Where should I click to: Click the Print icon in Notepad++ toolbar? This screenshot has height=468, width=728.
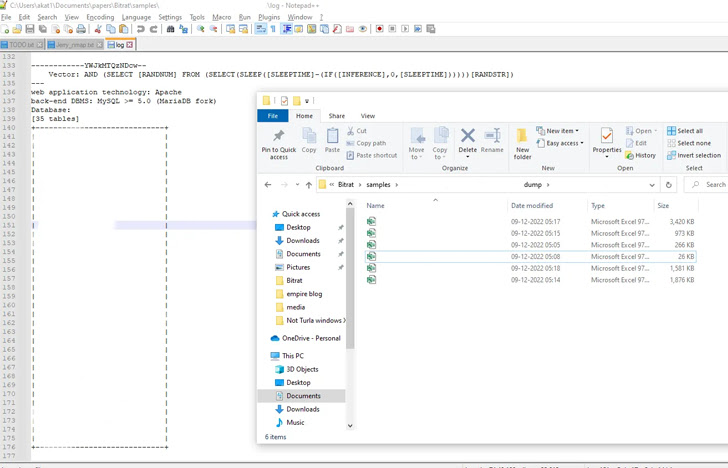(82, 29)
